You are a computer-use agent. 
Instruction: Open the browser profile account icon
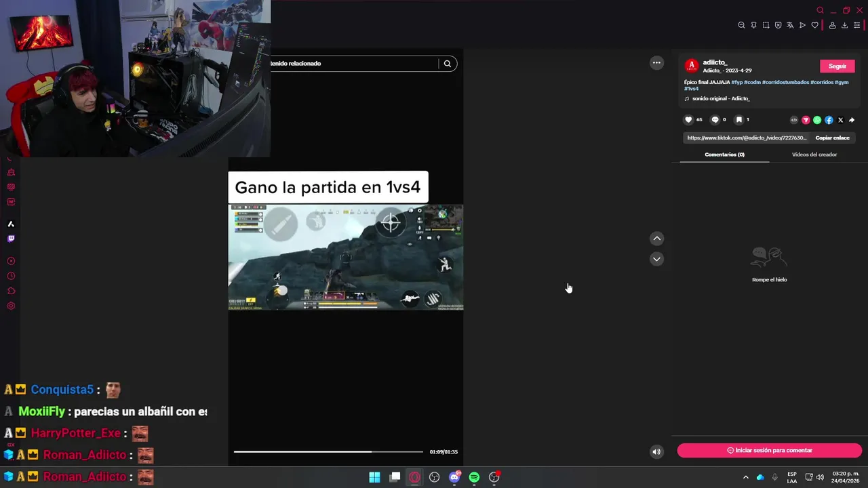(x=832, y=25)
